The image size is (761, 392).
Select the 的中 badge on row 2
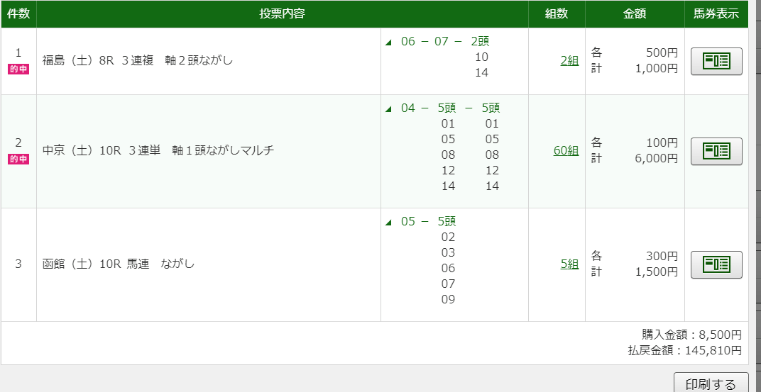point(18,159)
